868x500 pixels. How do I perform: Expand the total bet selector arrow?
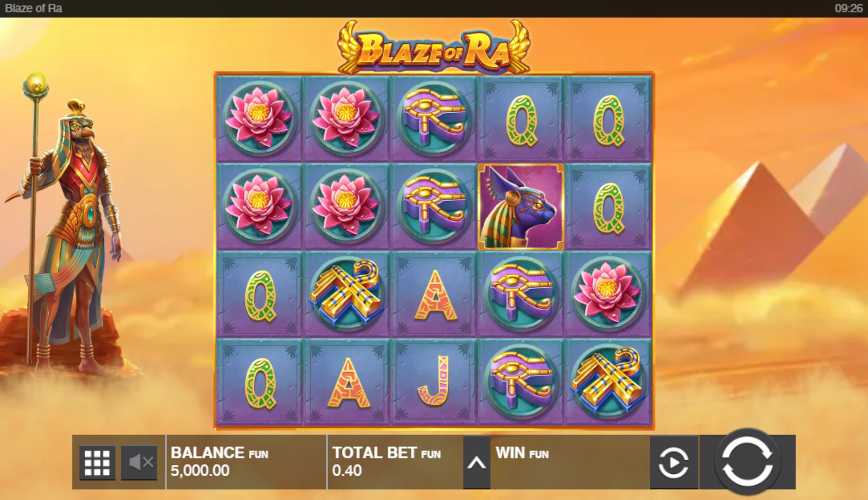click(476, 463)
